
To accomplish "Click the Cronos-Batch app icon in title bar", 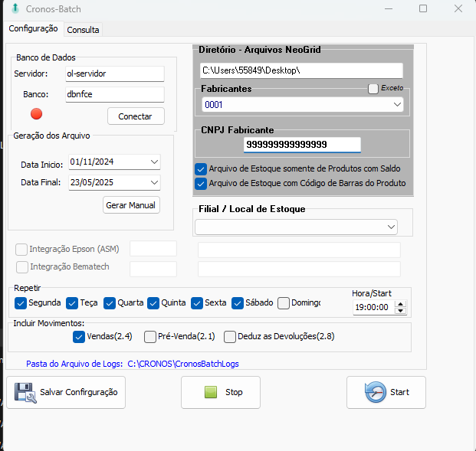I will click(15, 8).
